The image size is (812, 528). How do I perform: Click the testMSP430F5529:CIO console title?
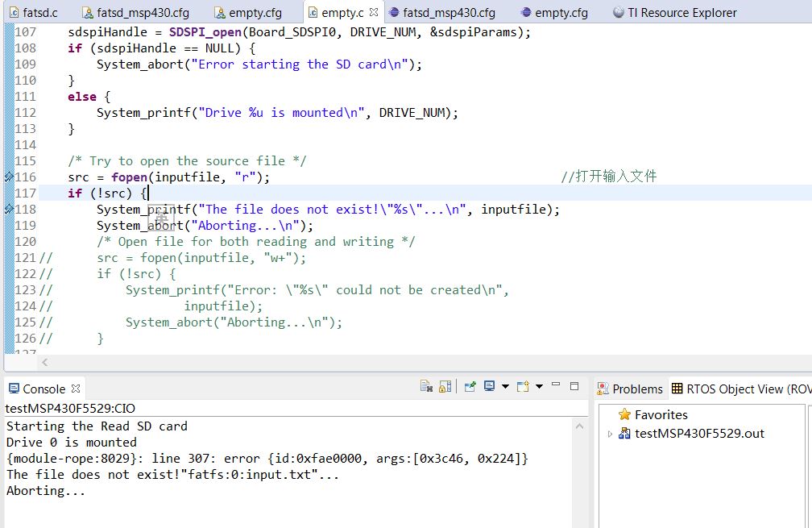pyautogui.click(x=70, y=409)
